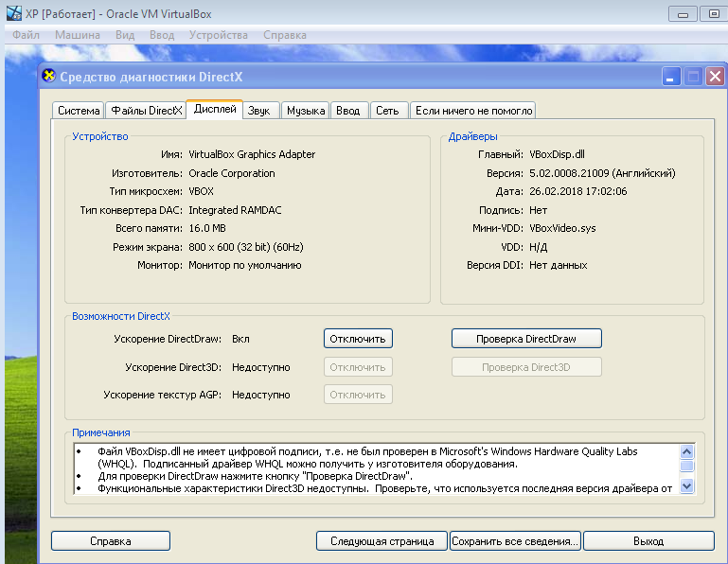Click the DirectX diagnostic title bar icon
The height and width of the screenshot is (564, 728).
click(49, 77)
